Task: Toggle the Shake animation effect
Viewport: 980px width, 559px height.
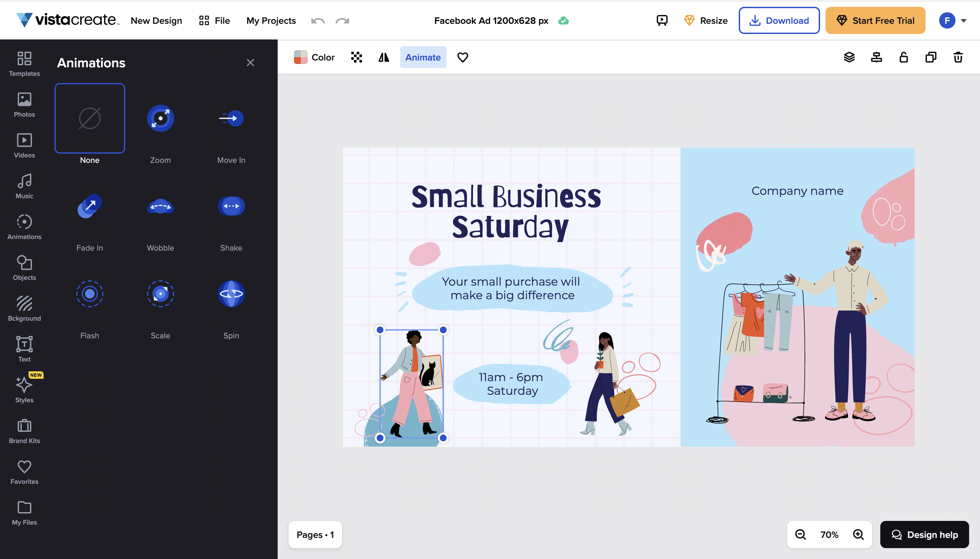Action: coord(231,205)
